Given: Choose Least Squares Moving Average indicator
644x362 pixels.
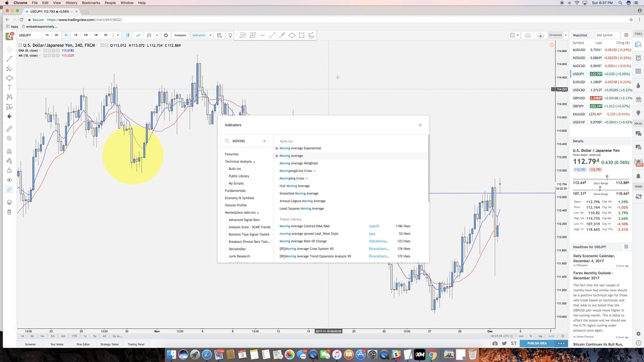Looking at the screenshot, I should point(302,209).
